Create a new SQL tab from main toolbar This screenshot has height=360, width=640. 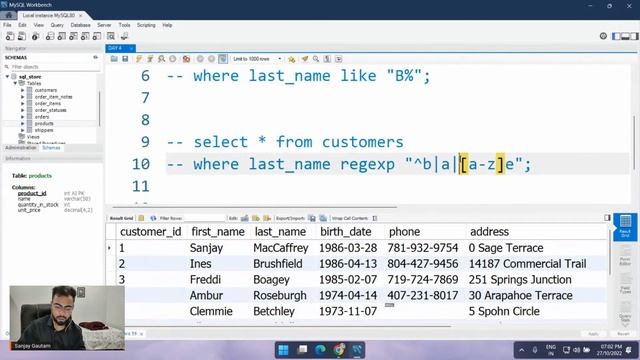pyautogui.click(x=10, y=36)
